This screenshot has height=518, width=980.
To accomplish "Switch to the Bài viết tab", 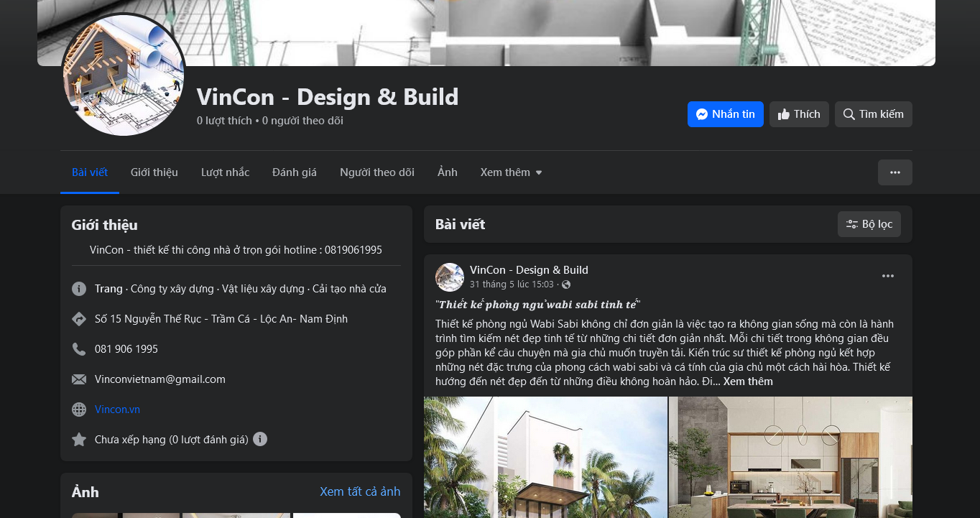I will [x=90, y=172].
